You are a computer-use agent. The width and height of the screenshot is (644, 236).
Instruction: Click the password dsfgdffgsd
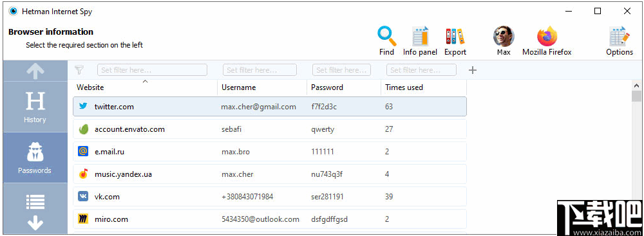pos(329,219)
